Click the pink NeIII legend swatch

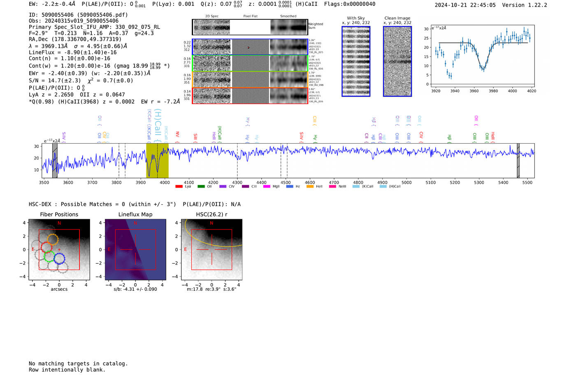click(x=332, y=186)
